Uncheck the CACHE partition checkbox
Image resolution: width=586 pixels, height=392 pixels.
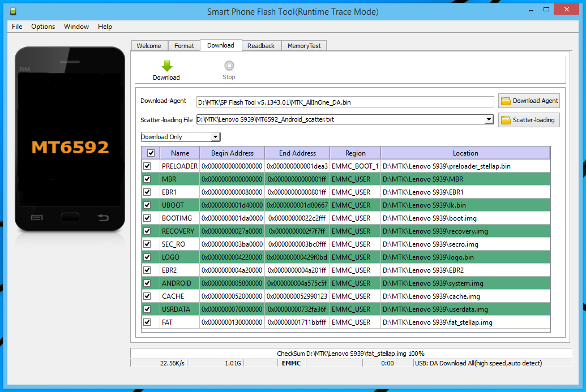click(147, 296)
